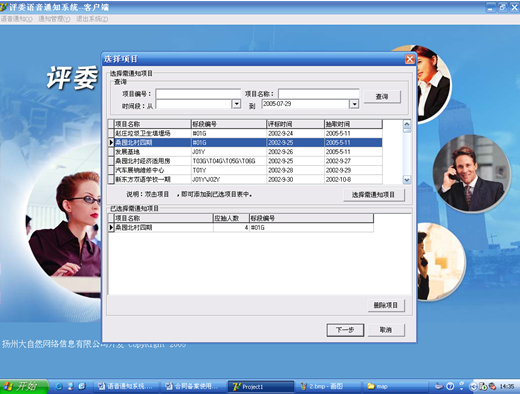Click the taskbar clock showing 14:35
The image size is (520, 394).
(x=507, y=386)
